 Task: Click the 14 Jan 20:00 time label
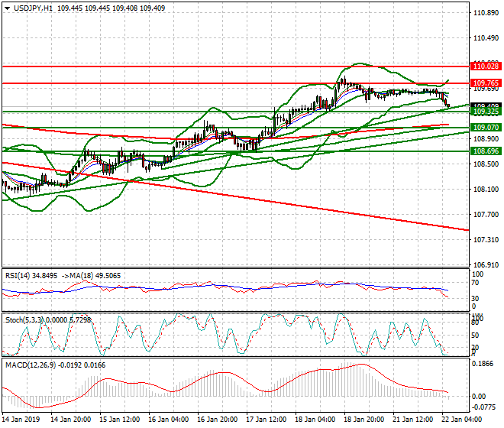point(71,420)
